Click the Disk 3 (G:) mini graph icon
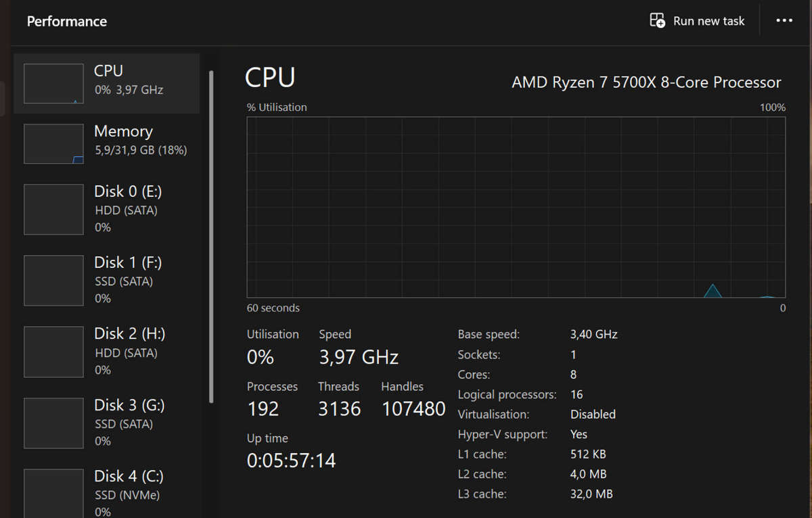The image size is (812, 518). point(53,423)
